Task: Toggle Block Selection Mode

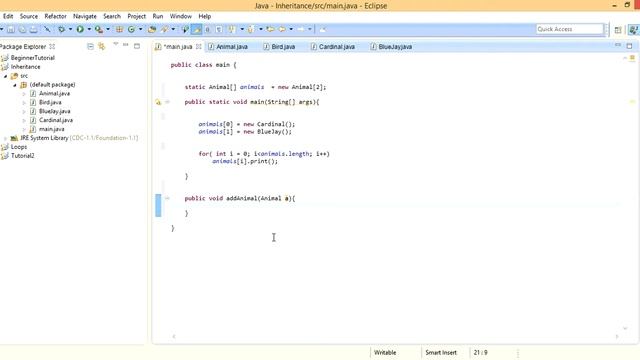Action: [x=207, y=29]
